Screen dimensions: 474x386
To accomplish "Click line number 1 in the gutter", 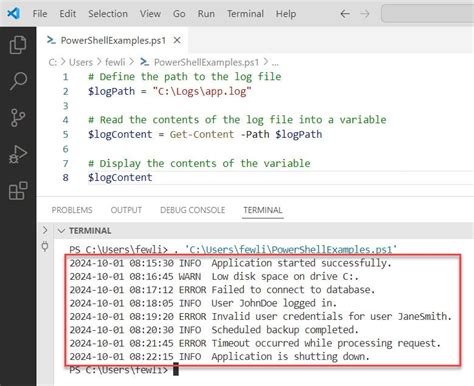I will [65, 77].
